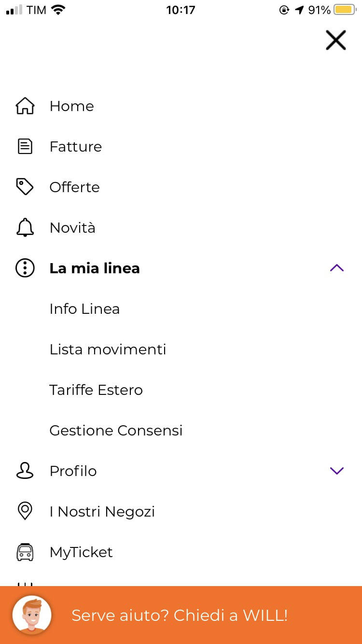362x644 pixels.
Task: Tap the MyTicket bus icon
Action: point(25,552)
